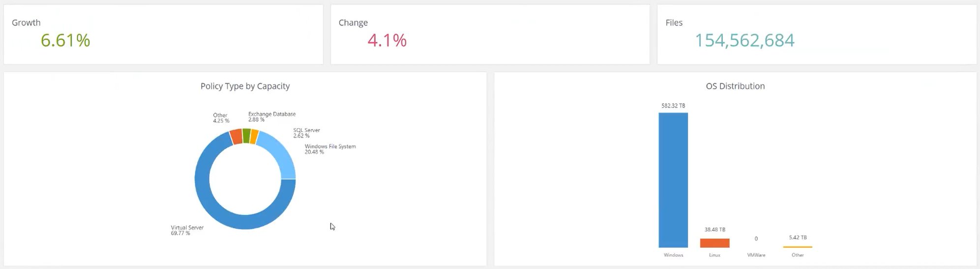This screenshot has height=269, width=980.
Task: Click the 582.32 TB bar value label
Action: pyautogui.click(x=673, y=106)
